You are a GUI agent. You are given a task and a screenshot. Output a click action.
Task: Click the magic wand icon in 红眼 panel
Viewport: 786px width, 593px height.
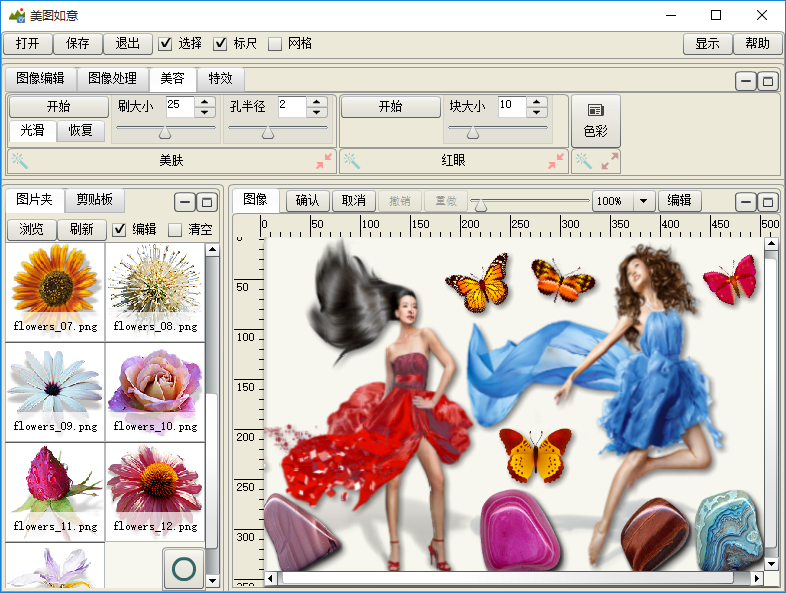coord(352,161)
